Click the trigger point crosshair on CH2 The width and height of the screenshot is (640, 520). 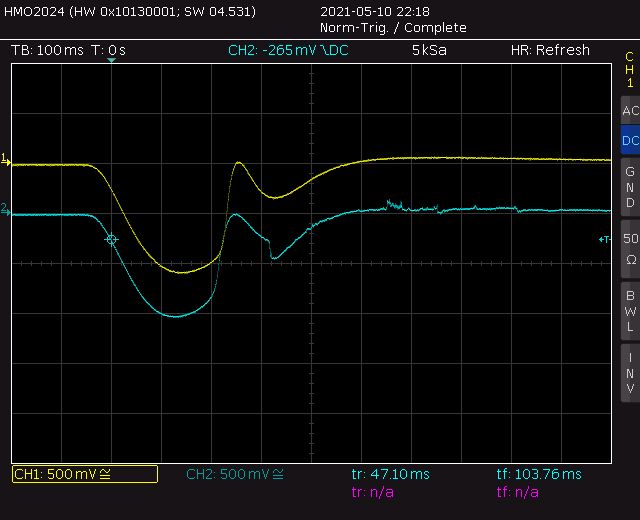pos(111,240)
